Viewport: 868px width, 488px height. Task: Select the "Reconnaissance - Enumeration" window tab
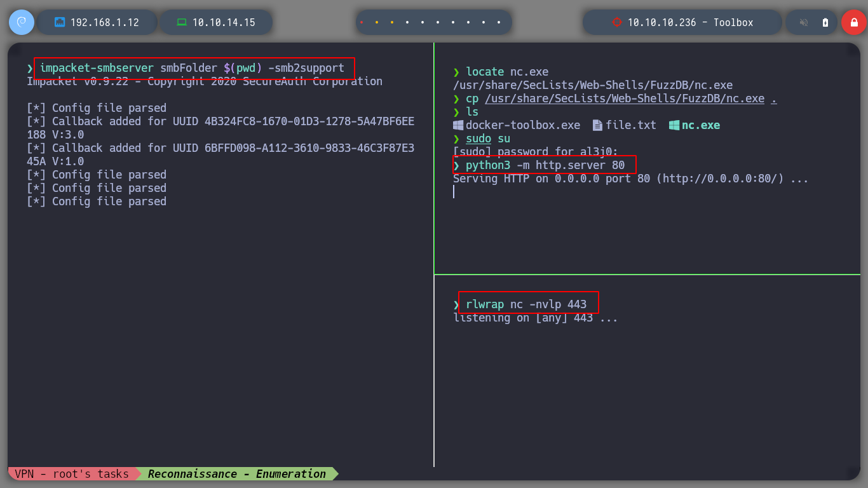(237, 473)
